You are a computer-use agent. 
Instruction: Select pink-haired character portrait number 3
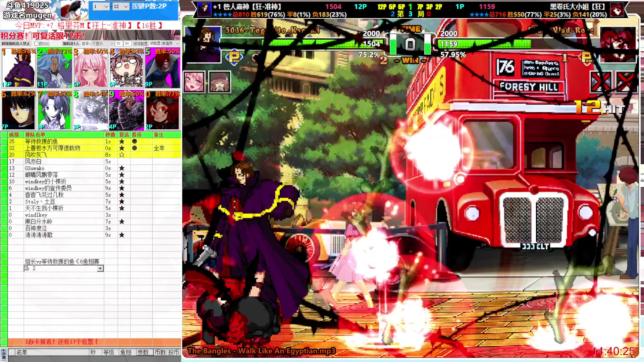(91, 68)
